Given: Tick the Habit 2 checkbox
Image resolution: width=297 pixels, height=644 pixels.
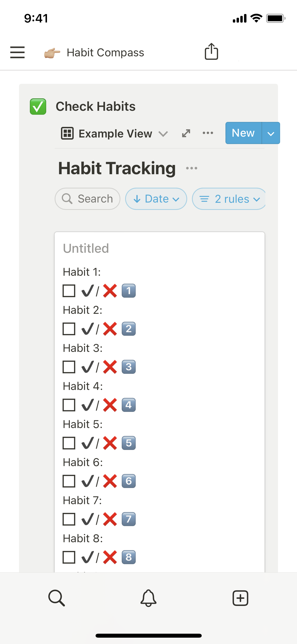Looking at the screenshot, I should coord(69,329).
